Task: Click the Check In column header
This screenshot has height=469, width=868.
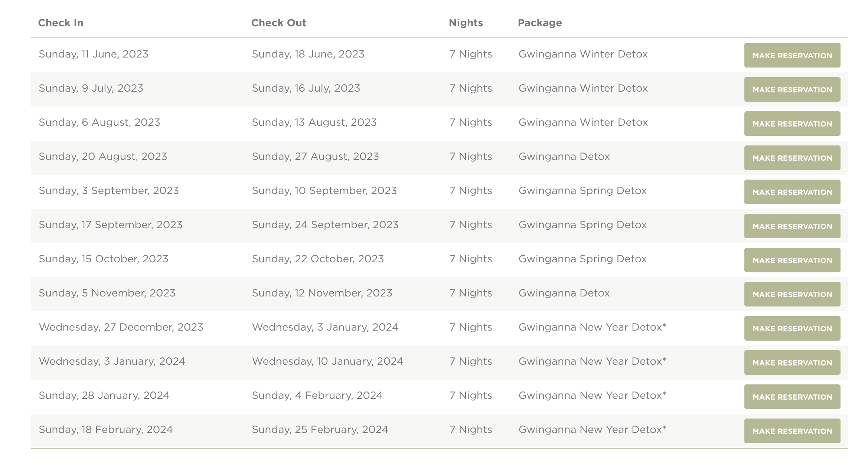Action: [61, 23]
